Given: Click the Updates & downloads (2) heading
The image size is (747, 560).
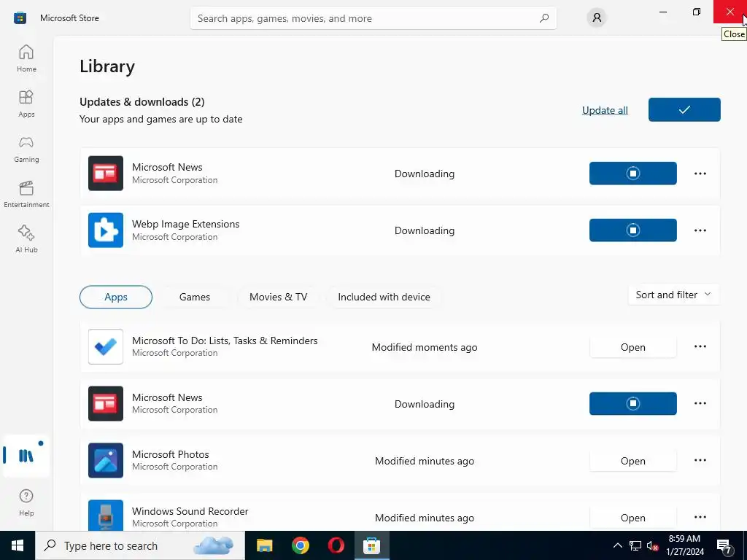Looking at the screenshot, I should point(142,102).
